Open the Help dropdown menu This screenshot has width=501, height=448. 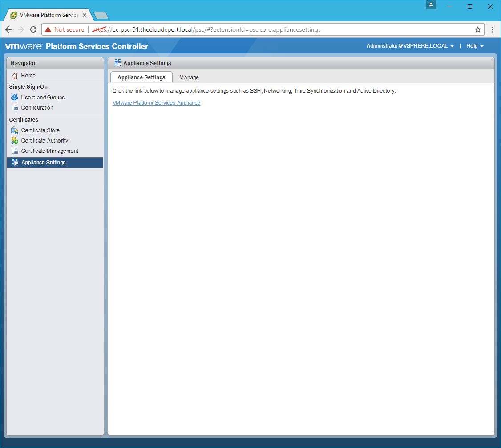[474, 46]
